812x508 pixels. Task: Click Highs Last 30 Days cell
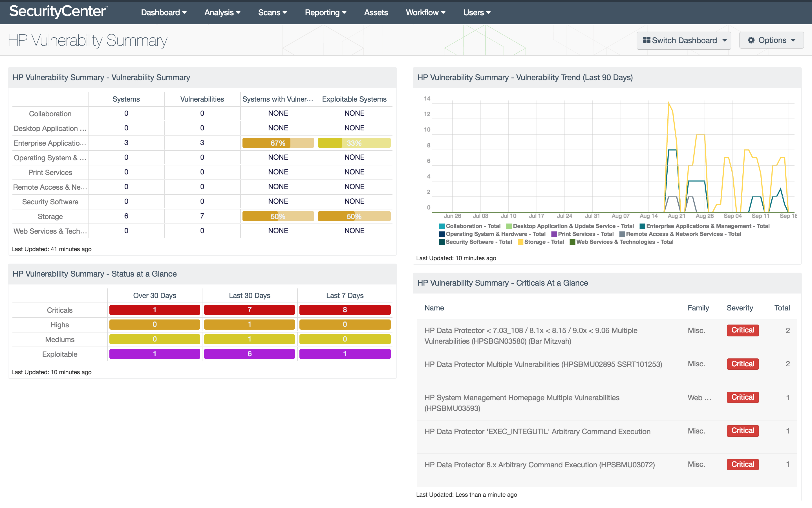pyautogui.click(x=249, y=325)
